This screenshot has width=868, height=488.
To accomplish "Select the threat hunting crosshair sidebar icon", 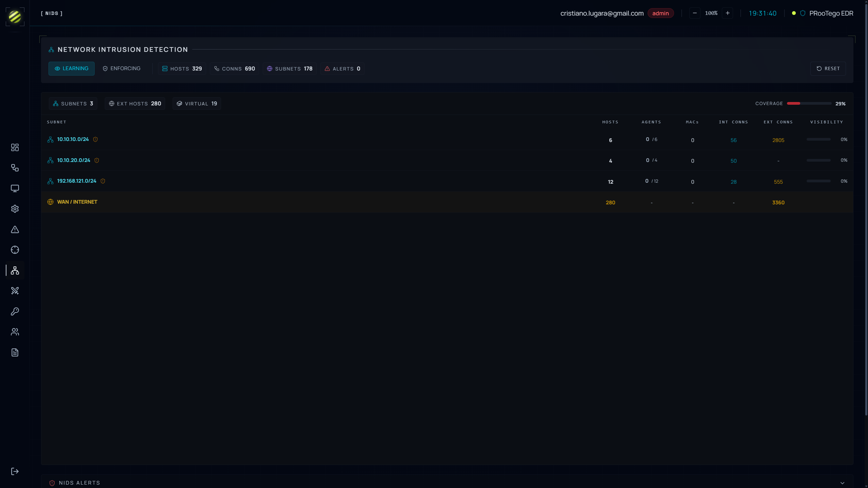I will pyautogui.click(x=15, y=250).
